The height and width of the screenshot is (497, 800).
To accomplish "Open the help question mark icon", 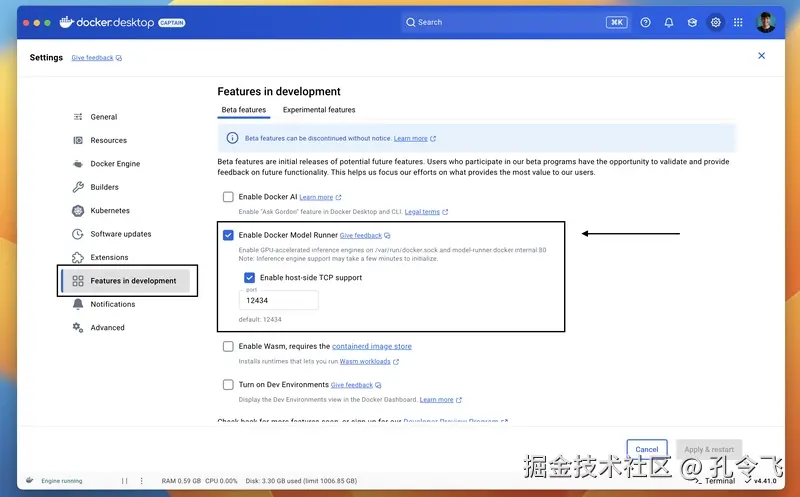I will coord(645,22).
